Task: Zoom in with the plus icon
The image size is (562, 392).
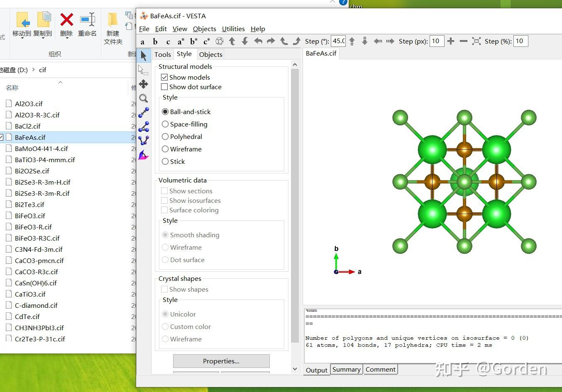Action: pyautogui.click(x=451, y=41)
